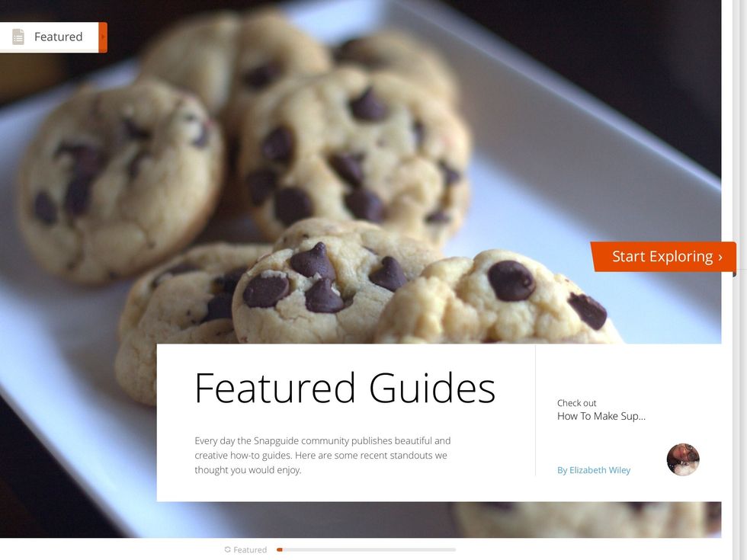Click the middle of the grey progress track
The image size is (747, 560).
tap(367, 549)
